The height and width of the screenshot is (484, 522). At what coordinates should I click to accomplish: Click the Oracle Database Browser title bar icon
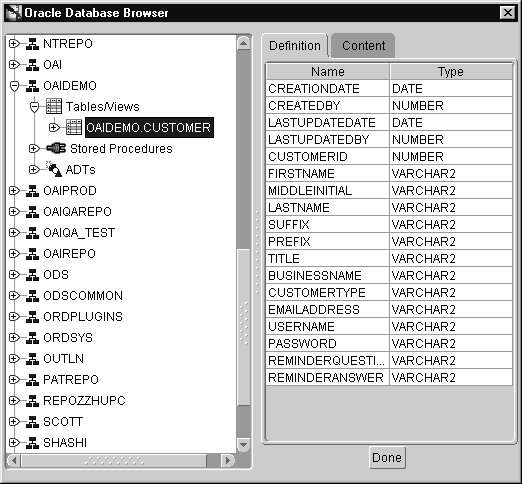(x=14, y=13)
